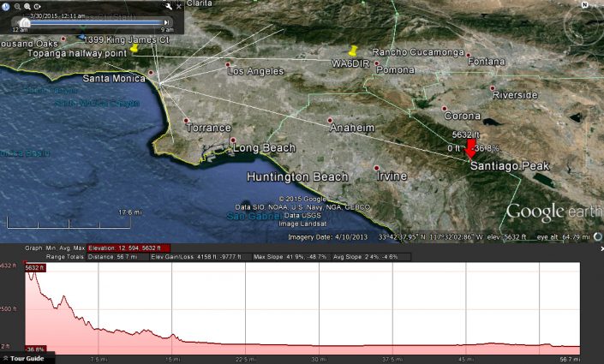
Task: Click the WA6DIR placemark label
Action: (350, 63)
